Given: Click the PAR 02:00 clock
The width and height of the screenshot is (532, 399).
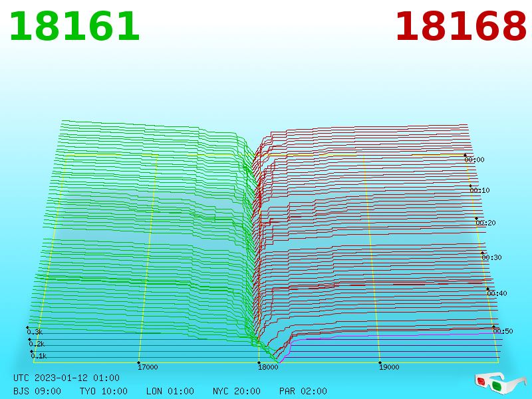Looking at the screenshot, I should [x=303, y=391].
